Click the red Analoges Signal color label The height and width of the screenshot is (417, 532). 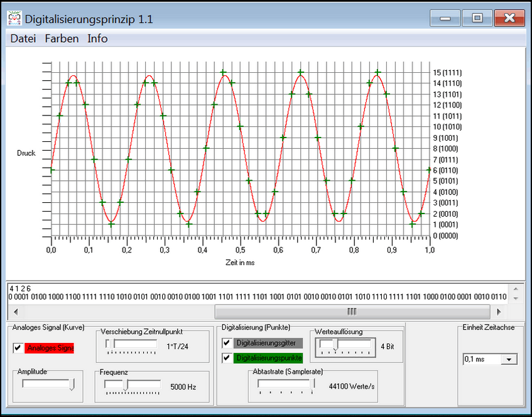(x=49, y=348)
